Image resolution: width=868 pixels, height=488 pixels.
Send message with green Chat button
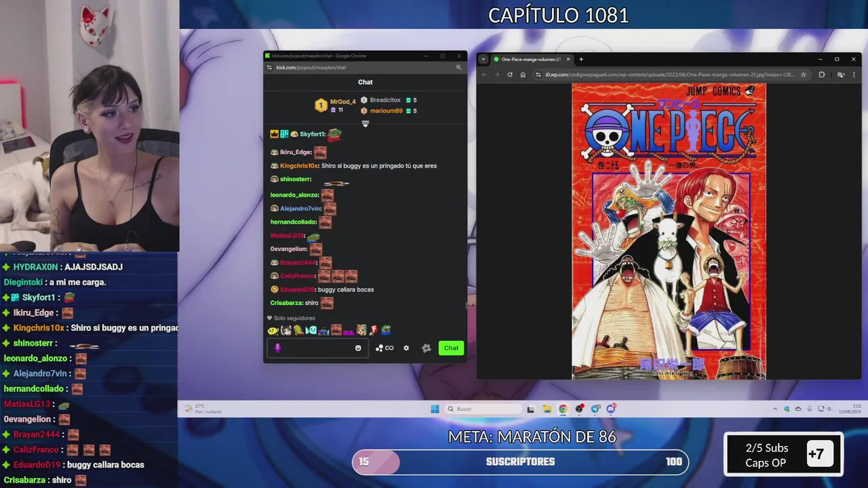pyautogui.click(x=451, y=348)
